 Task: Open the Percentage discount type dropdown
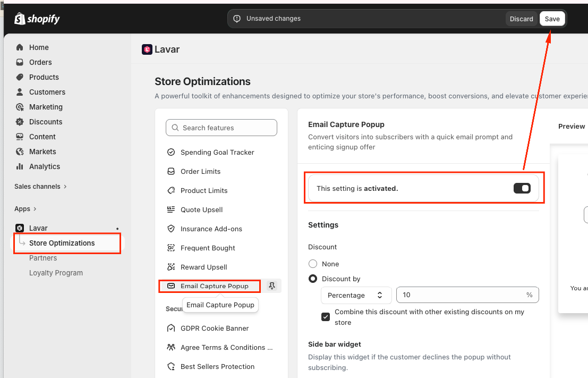356,295
